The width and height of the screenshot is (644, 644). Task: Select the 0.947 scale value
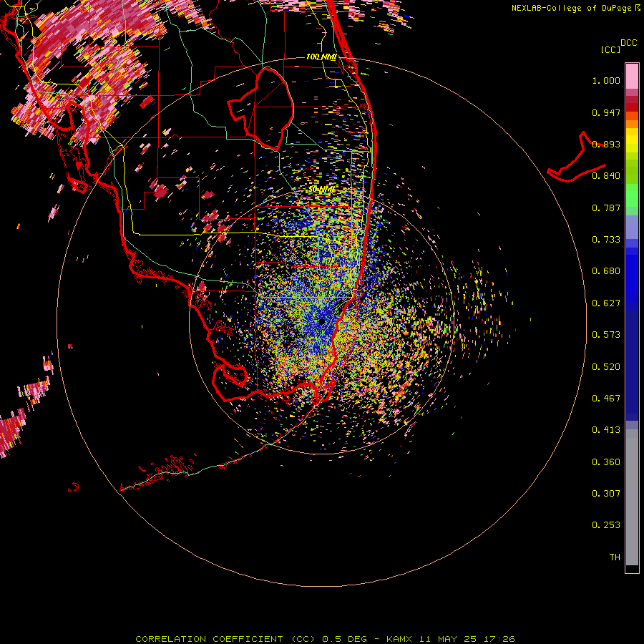coord(606,112)
